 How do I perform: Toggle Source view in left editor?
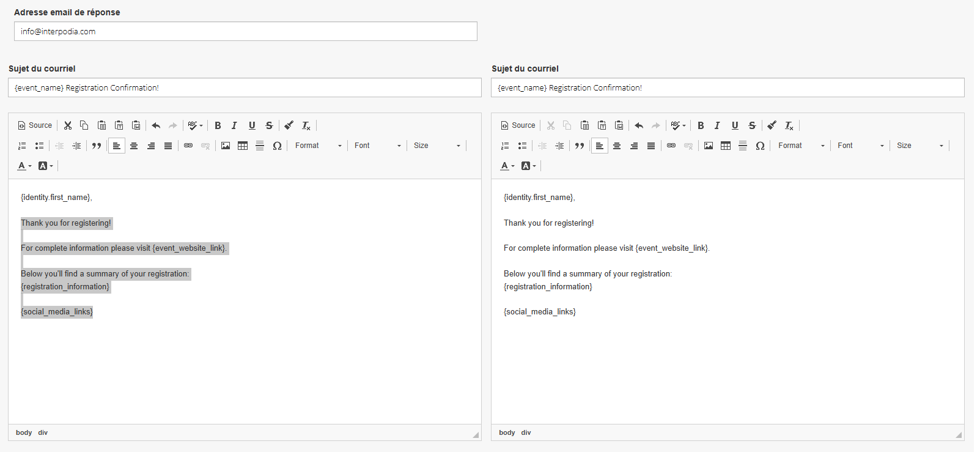tap(35, 125)
